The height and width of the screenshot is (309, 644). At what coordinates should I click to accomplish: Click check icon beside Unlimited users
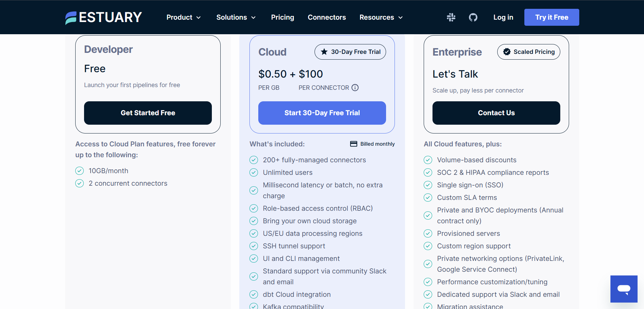tap(254, 172)
